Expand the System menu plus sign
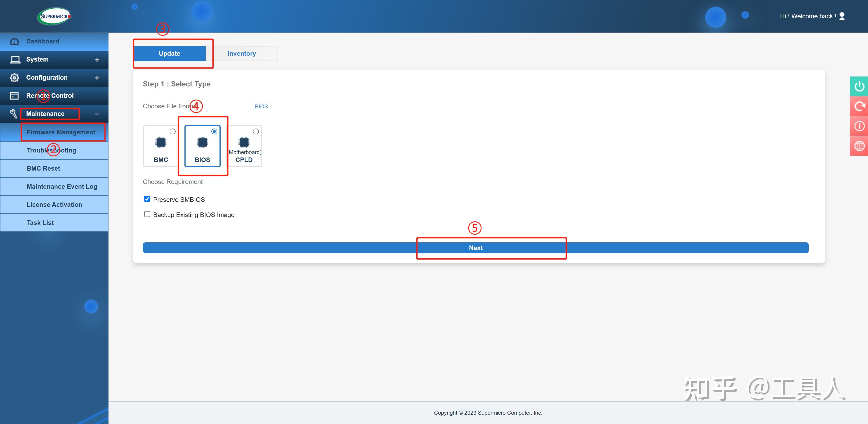This screenshot has height=424, width=868. point(97,60)
